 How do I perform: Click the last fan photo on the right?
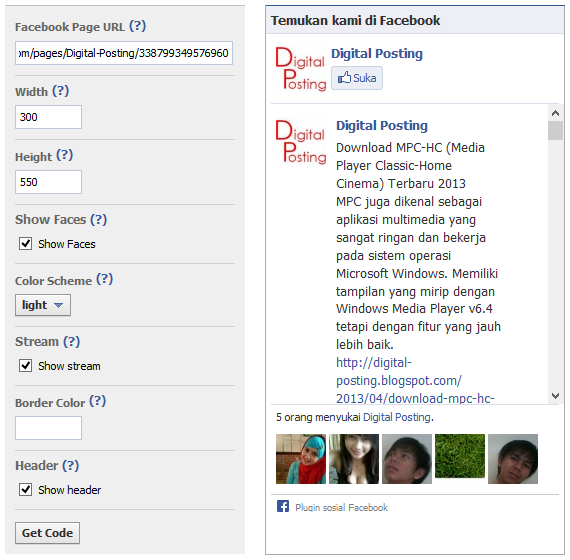pos(513,459)
